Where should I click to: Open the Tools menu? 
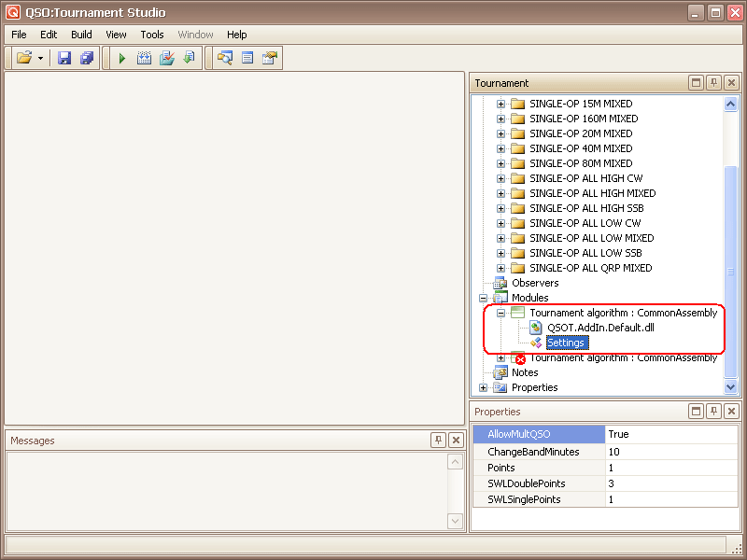coord(152,35)
